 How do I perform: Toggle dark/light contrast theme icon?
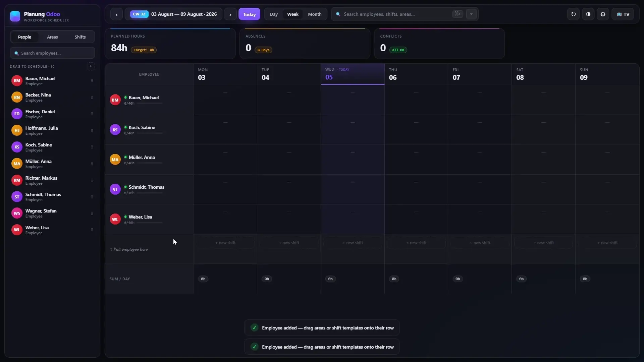click(x=588, y=14)
